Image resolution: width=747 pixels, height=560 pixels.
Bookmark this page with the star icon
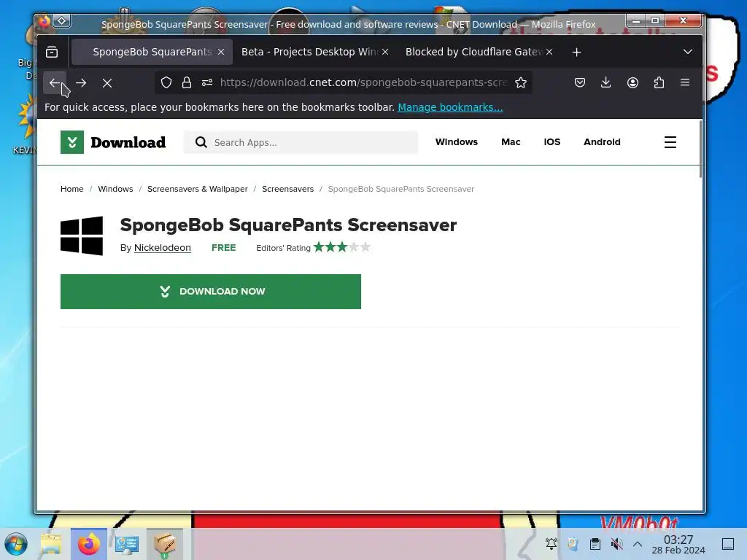(521, 83)
